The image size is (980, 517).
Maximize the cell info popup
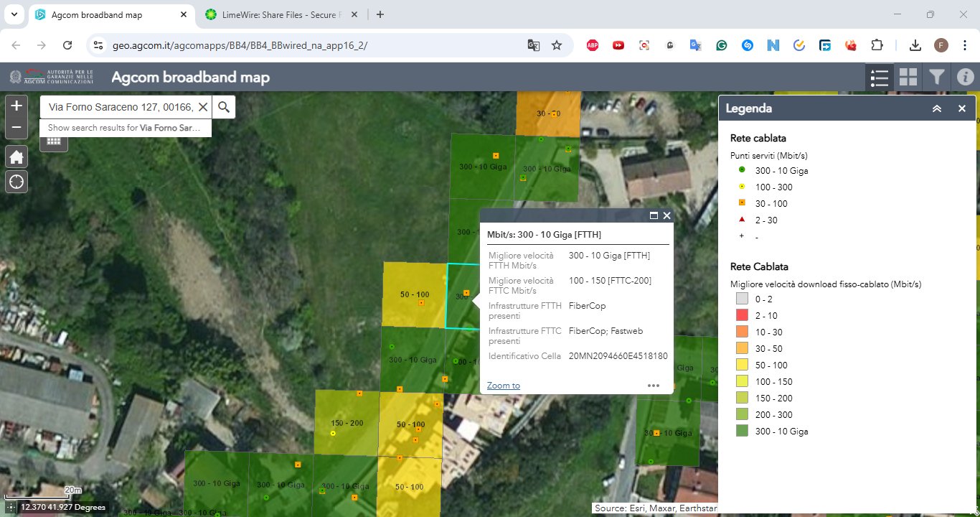pyautogui.click(x=654, y=215)
